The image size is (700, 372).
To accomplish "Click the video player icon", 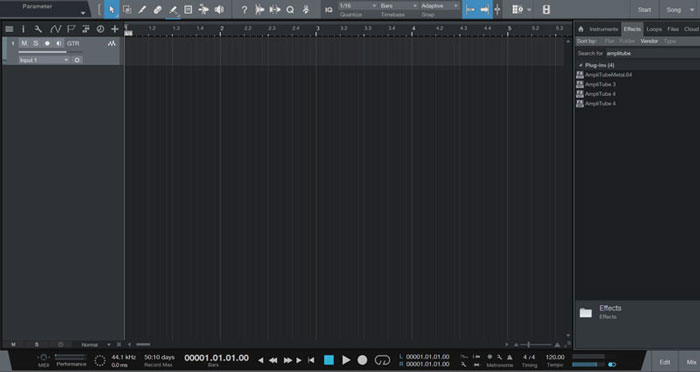I will 546,9.
